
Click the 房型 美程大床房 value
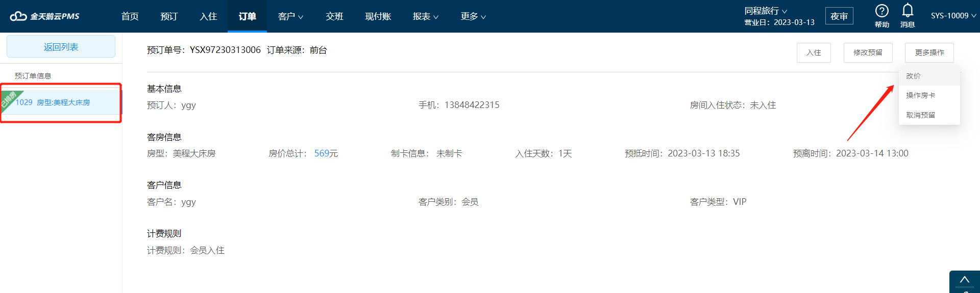[194, 153]
